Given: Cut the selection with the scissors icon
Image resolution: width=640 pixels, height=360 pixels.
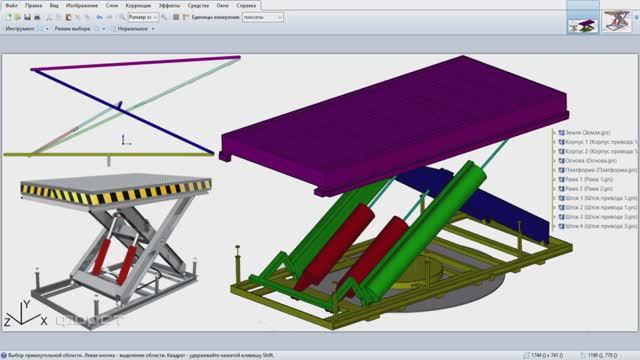Looking at the screenshot, I should pyautogui.click(x=49, y=17).
